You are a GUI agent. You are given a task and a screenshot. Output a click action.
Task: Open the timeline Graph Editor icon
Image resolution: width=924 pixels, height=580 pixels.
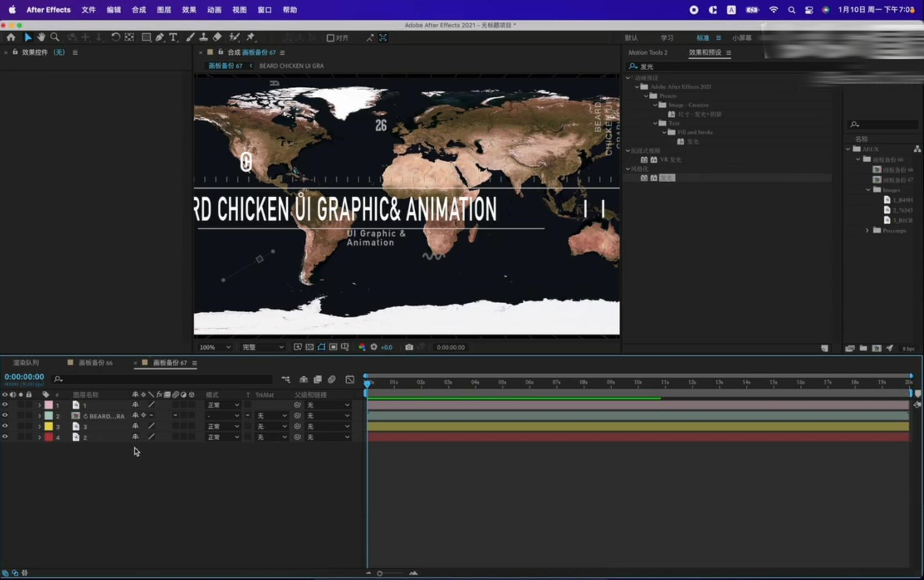(x=350, y=379)
